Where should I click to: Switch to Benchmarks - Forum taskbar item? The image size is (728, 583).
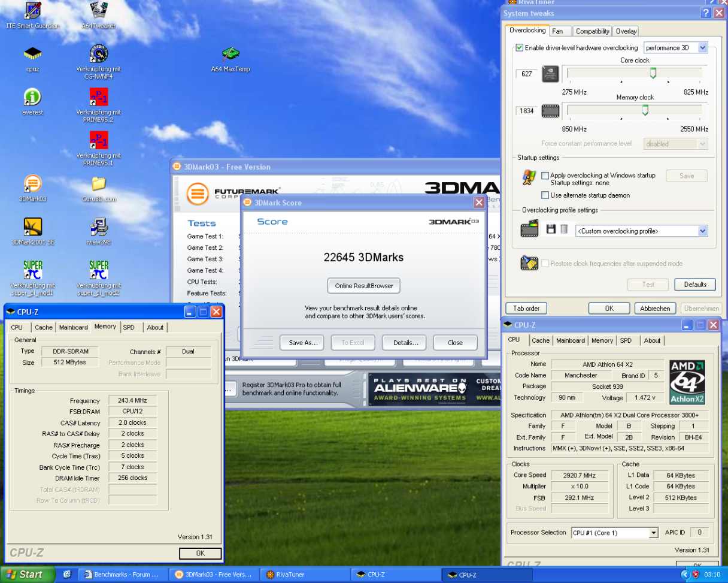coord(122,575)
